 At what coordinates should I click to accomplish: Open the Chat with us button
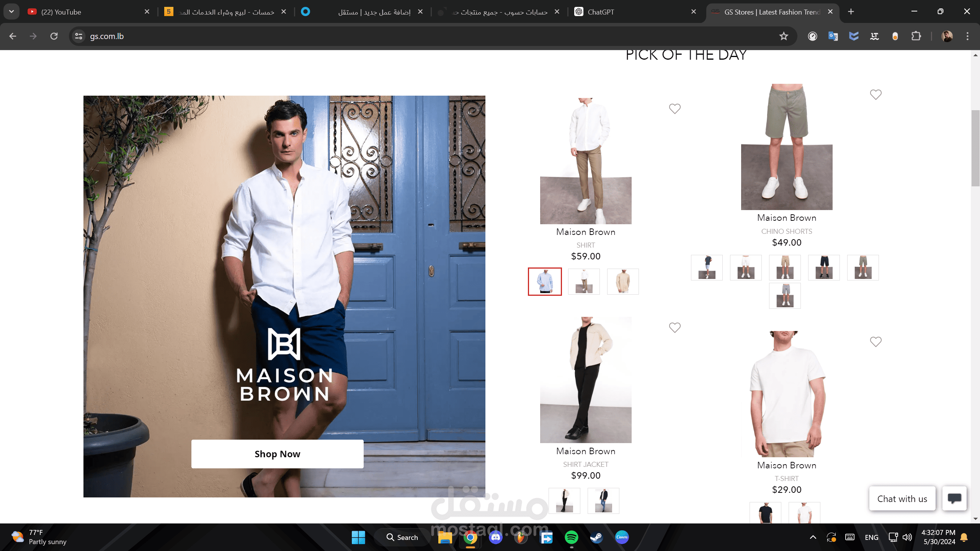click(x=902, y=499)
